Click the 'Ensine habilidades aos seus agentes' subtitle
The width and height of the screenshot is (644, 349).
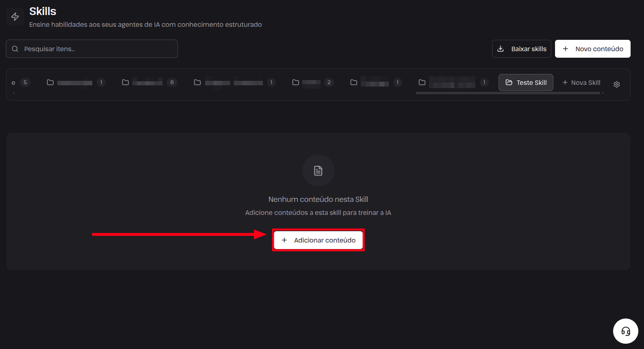(x=145, y=25)
